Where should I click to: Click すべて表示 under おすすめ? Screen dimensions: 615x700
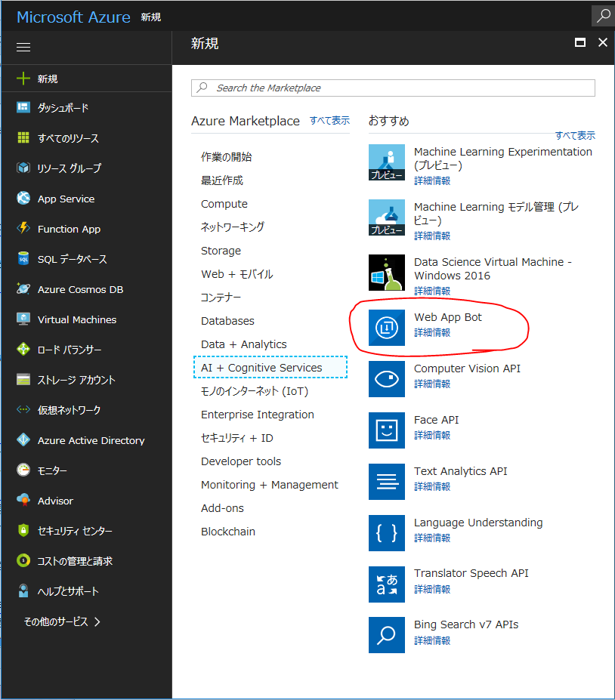click(x=575, y=135)
